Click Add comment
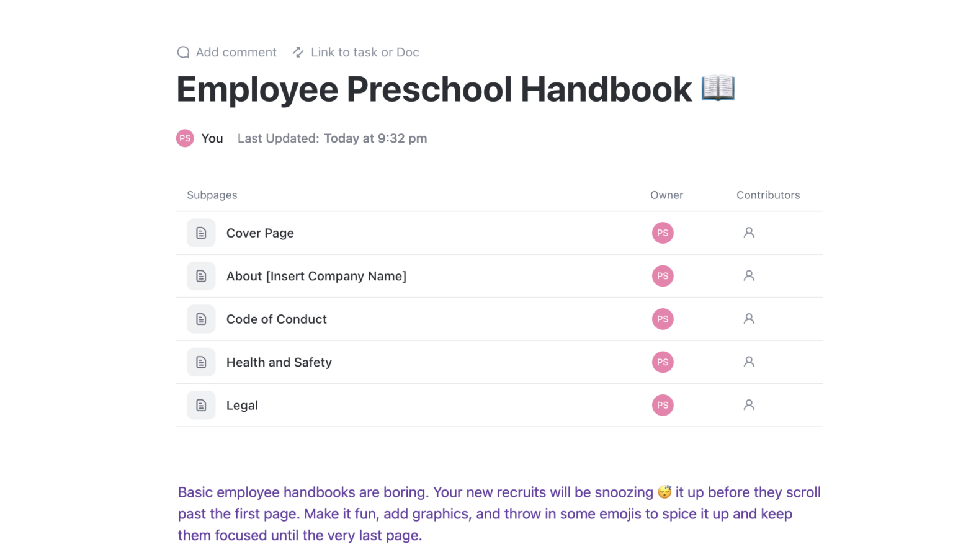The image size is (953, 560). point(236,52)
